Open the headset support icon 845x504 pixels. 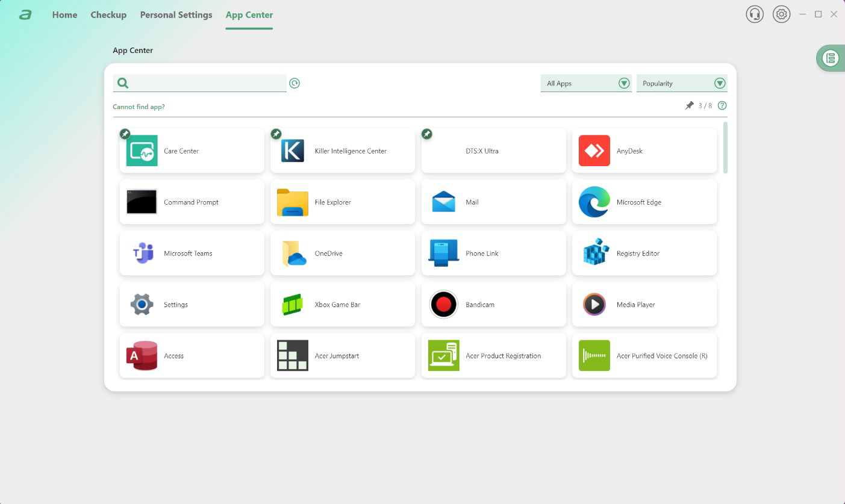point(754,14)
